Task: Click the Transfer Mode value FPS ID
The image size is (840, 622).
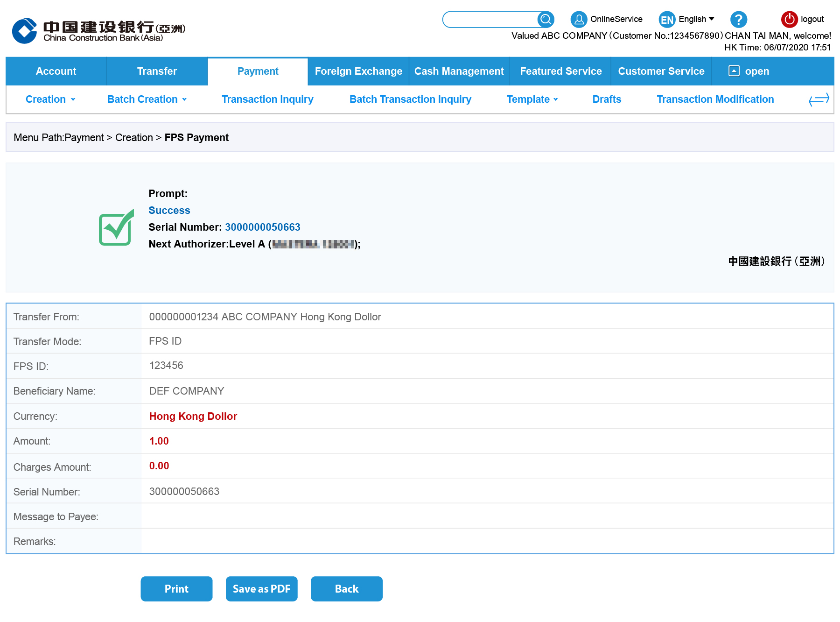Action: (165, 341)
